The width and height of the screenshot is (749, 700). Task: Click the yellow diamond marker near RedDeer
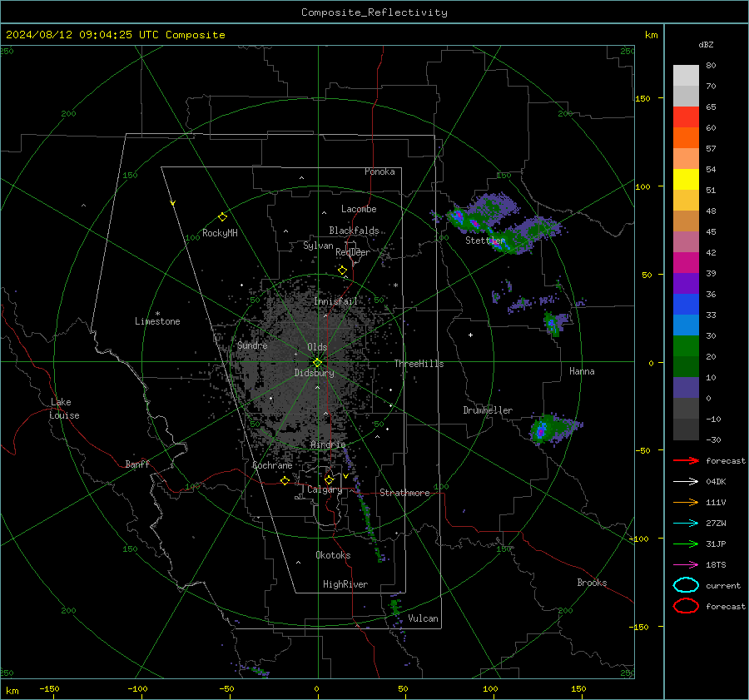point(342,271)
